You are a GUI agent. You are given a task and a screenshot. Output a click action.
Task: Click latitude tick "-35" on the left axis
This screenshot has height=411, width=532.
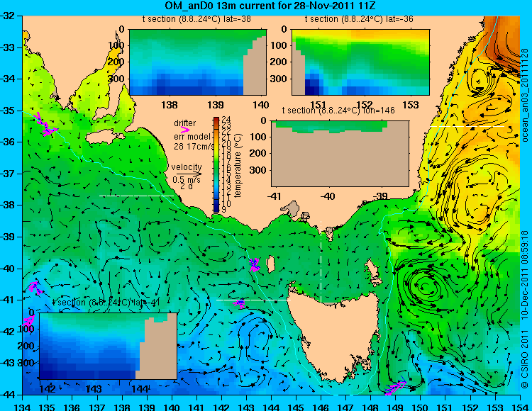(8, 111)
